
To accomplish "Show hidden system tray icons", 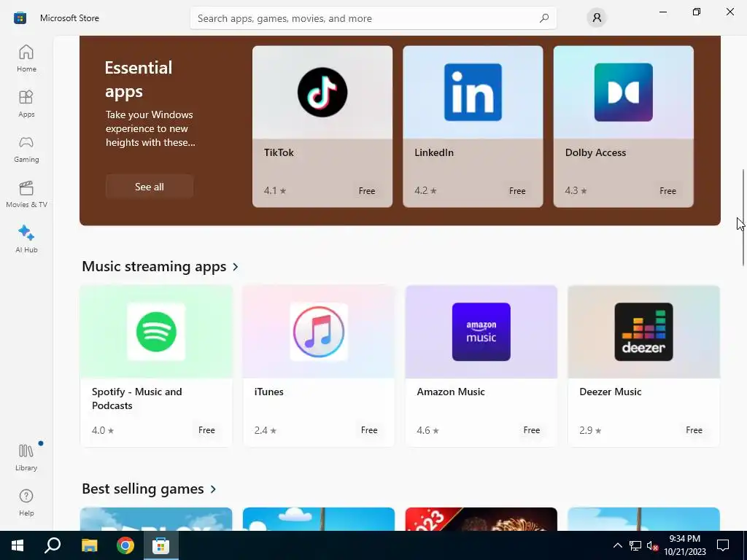I will click(x=617, y=545).
